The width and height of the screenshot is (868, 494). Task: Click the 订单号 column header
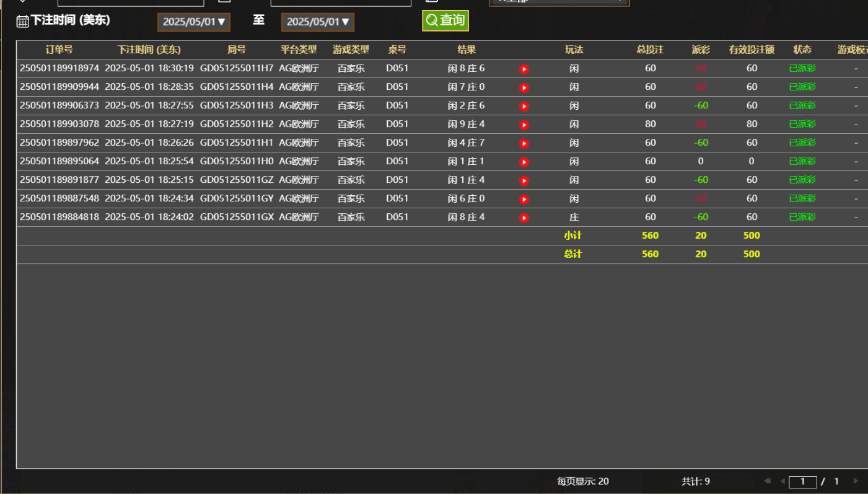pos(59,50)
